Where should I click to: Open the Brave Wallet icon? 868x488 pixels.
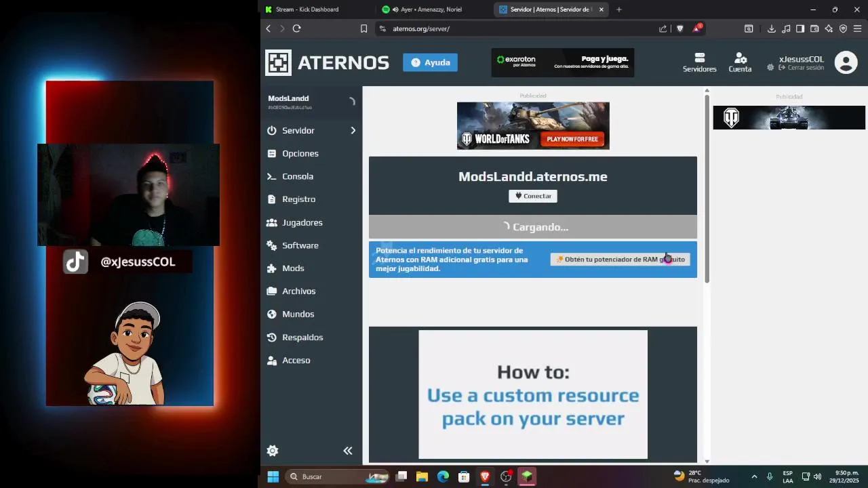click(x=814, y=28)
